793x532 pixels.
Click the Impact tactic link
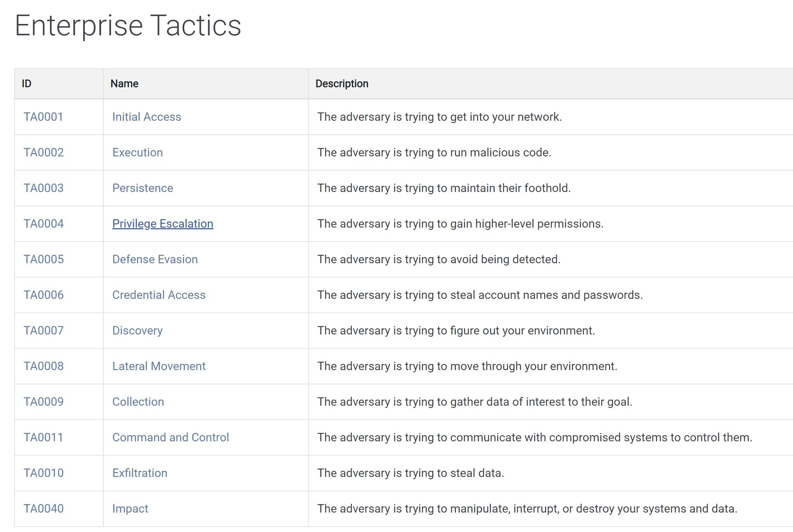[130, 508]
